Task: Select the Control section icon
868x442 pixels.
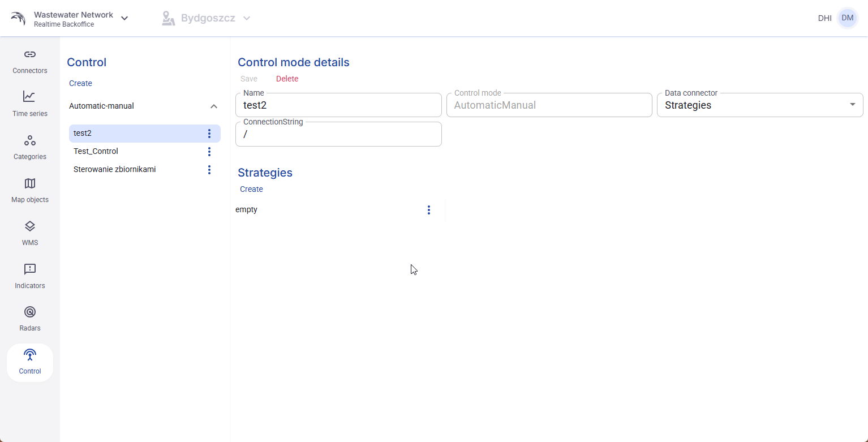Action: (x=30, y=355)
